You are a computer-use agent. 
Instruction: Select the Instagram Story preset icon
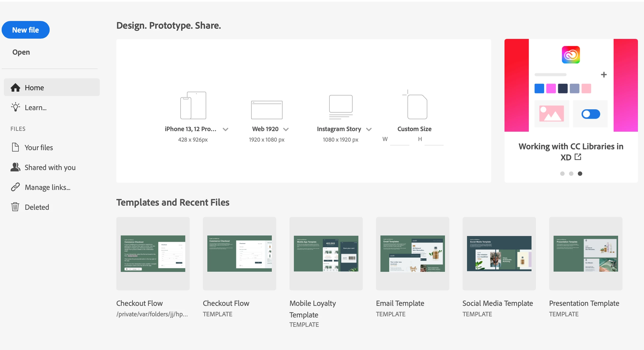coord(341,107)
